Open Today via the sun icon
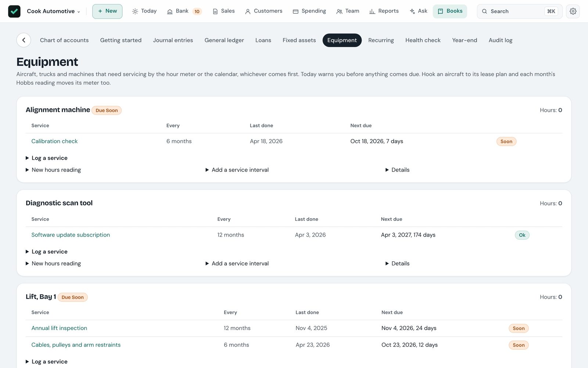 [x=135, y=11]
